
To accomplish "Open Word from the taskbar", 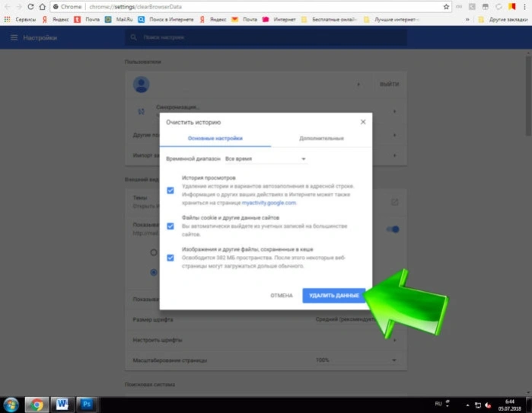I will click(x=62, y=405).
